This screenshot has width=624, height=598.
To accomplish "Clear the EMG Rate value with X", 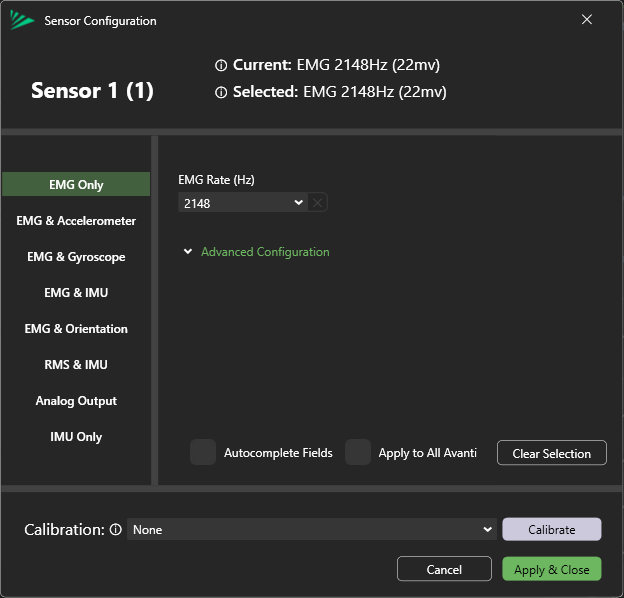I will [317, 203].
